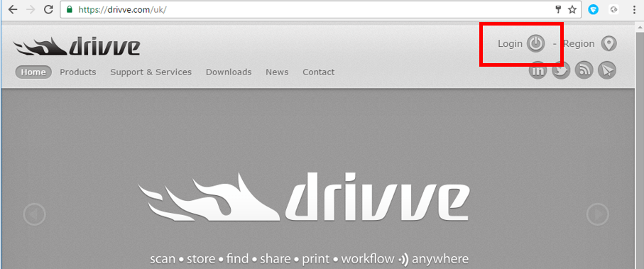Viewport: 644px width, 269px height.
Task: Click the small Drivve logo in header
Action: click(77, 46)
